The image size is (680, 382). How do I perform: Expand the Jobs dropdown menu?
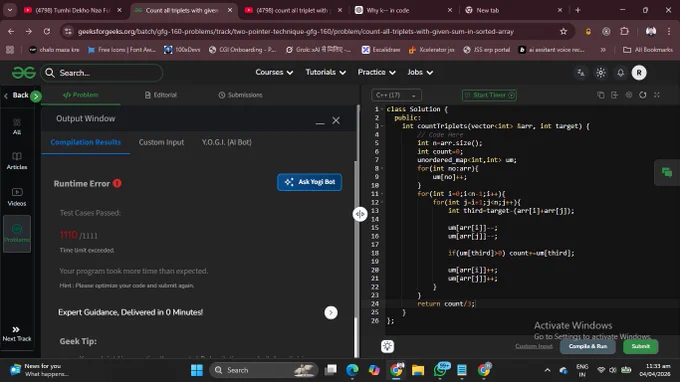[x=420, y=72]
